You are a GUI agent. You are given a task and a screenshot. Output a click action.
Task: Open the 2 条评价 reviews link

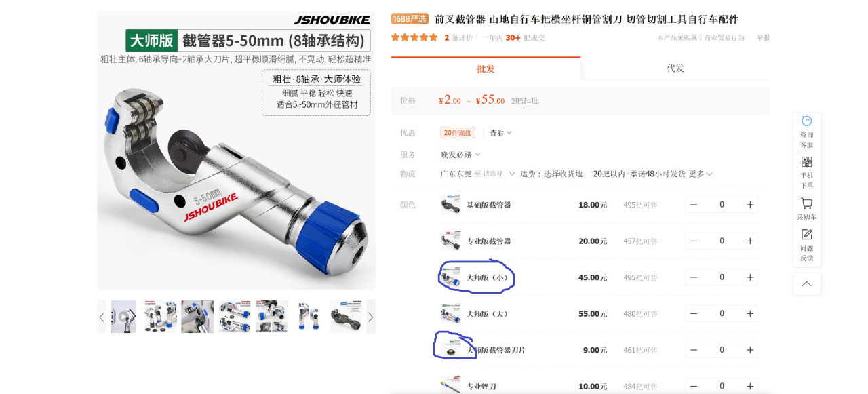coord(458,38)
